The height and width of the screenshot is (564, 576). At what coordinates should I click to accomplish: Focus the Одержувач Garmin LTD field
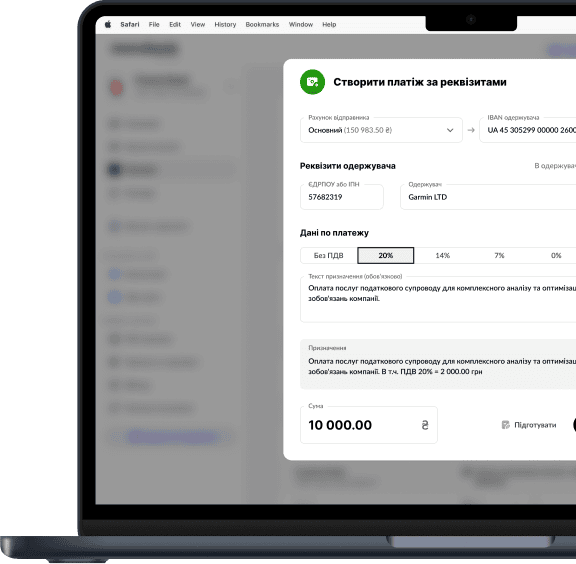tap(488, 197)
